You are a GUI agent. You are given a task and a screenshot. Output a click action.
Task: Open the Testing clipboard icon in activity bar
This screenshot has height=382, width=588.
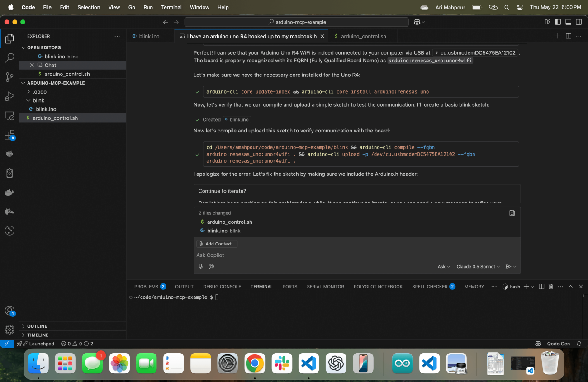click(x=9, y=173)
